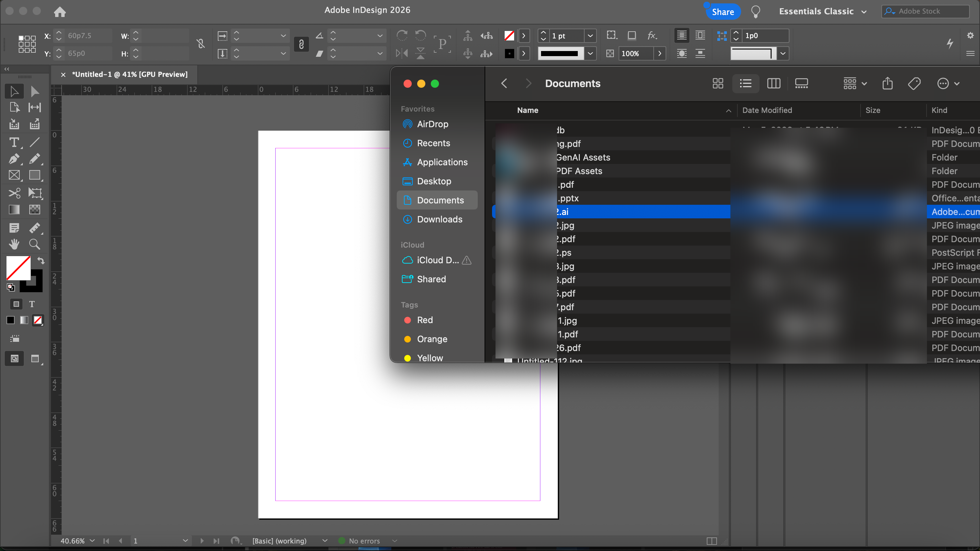Click the Share button
Image resolution: width=980 pixels, height=551 pixels.
click(x=723, y=12)
